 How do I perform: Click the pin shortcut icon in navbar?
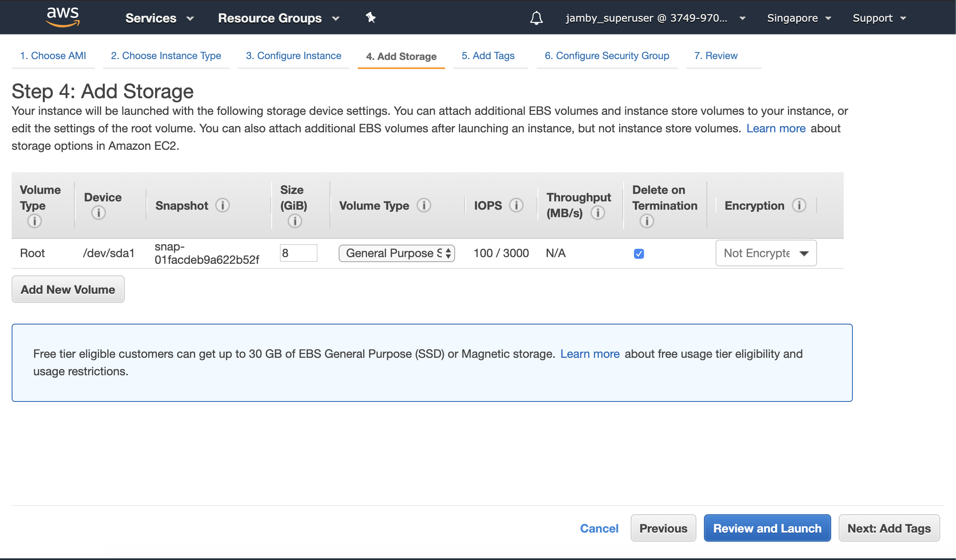point(371,17)
